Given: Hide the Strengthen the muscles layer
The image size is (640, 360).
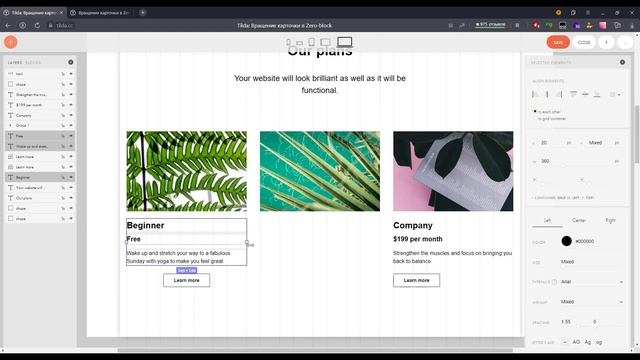Looking at the screenshot, I should click(x=71, y=95).
